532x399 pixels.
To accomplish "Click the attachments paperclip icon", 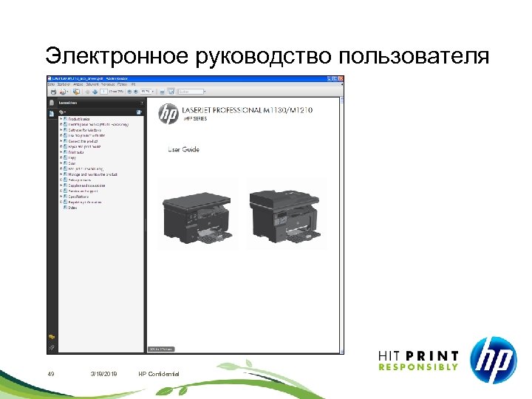I will [x=52, y=347].
